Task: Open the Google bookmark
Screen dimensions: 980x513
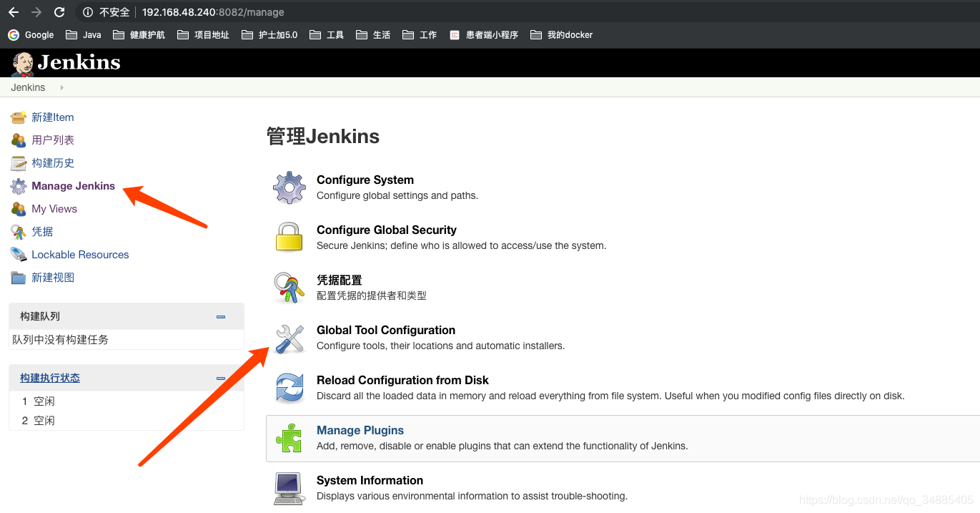Action: [31, 34]
